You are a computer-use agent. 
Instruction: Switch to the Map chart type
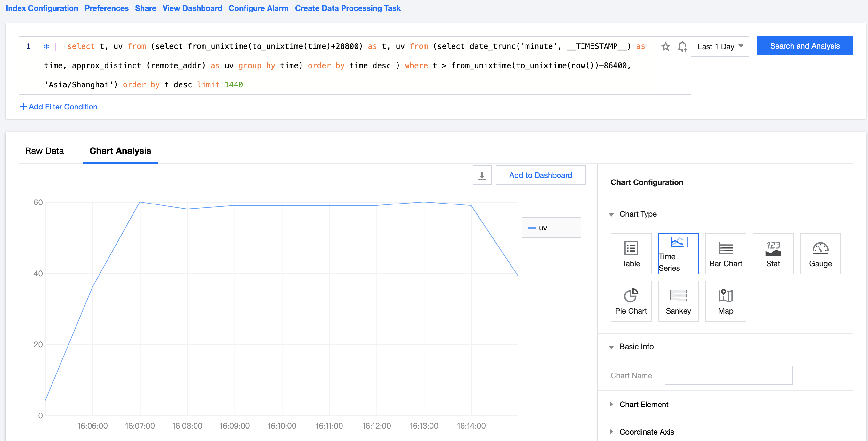pyautogui.click(x=725, y=301)
